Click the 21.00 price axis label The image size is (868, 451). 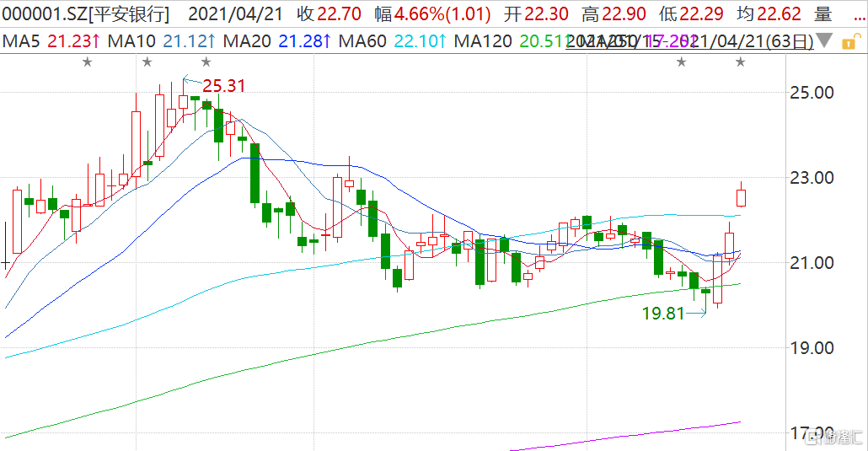[x=812, y=263]
